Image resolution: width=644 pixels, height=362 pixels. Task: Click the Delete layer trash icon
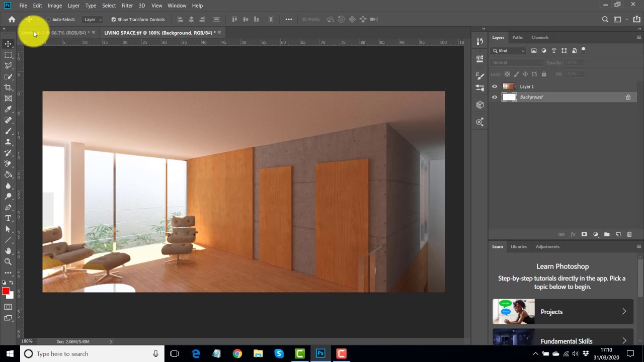629,234
